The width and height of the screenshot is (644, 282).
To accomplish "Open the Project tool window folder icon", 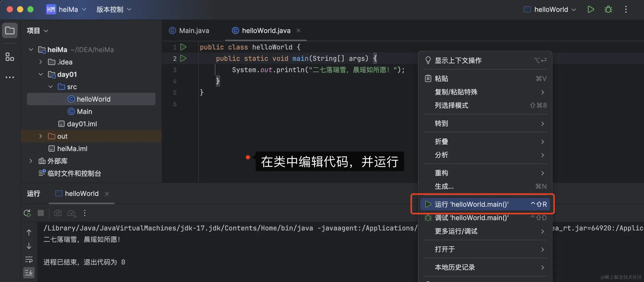I will 10,30.
